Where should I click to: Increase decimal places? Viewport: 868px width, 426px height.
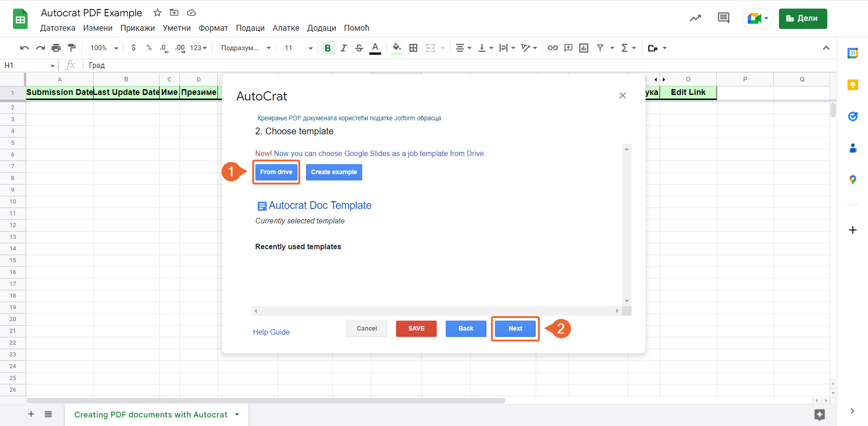[180, 48]
